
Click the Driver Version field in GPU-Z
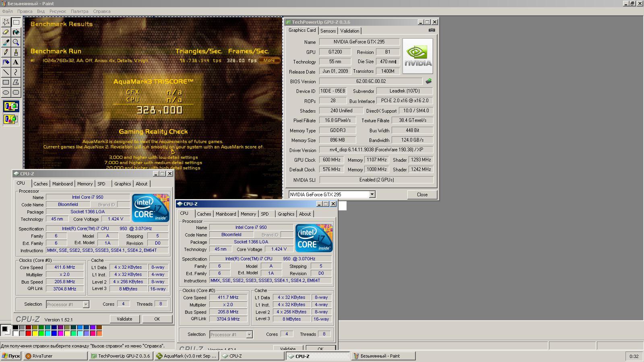[x=376, y=150]
